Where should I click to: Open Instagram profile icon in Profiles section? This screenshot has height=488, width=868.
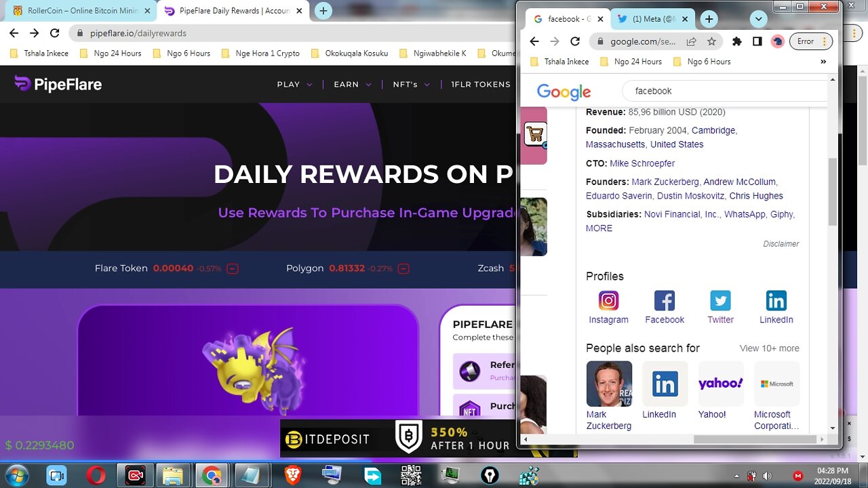[608, 300]
